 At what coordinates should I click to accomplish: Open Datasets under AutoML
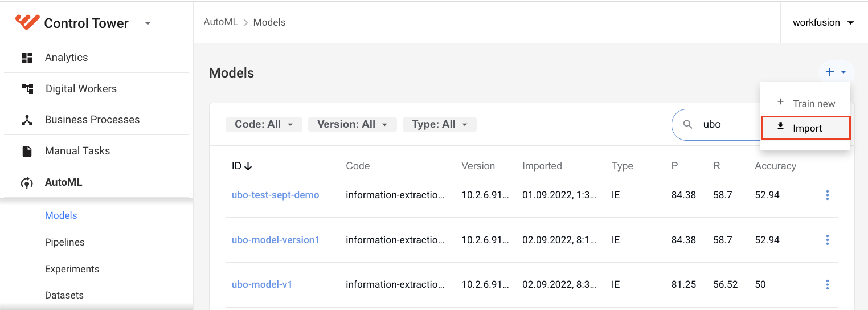64,295
